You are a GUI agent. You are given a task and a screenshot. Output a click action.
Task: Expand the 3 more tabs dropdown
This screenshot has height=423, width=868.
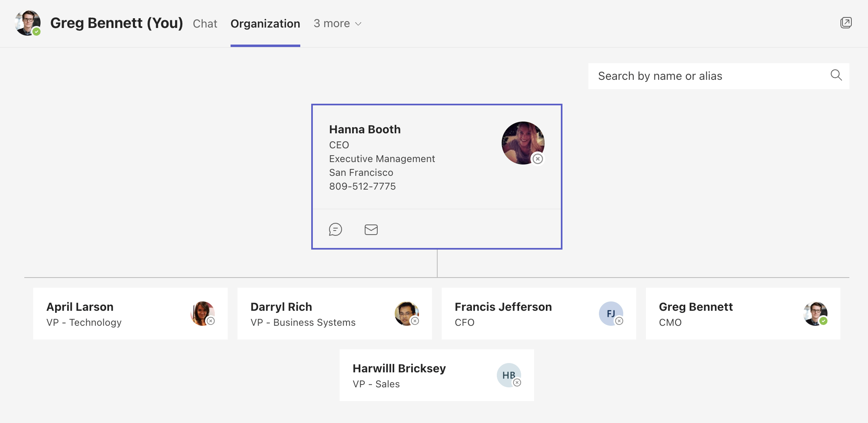337,23
